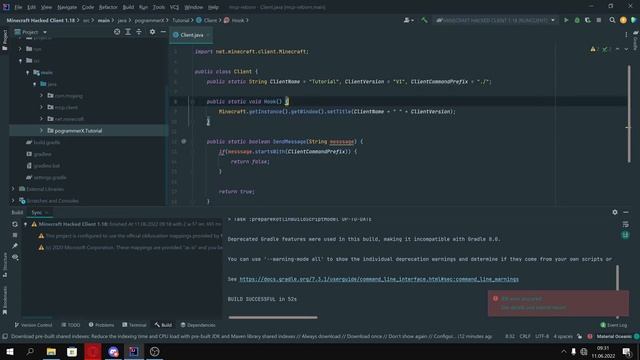Hide the Project tool window
Image resolution: width=640 pixels, height=360 pixels.
click(163, 32)
